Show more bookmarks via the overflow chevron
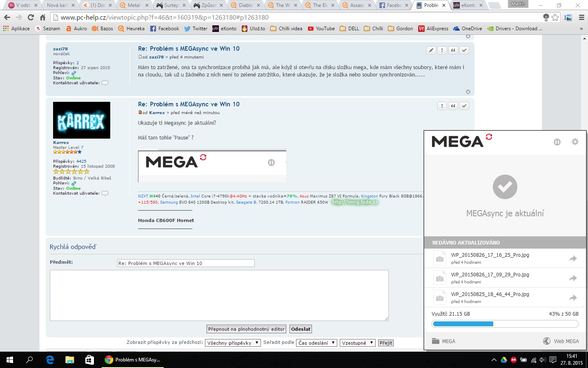 click(x=581, y=29)
